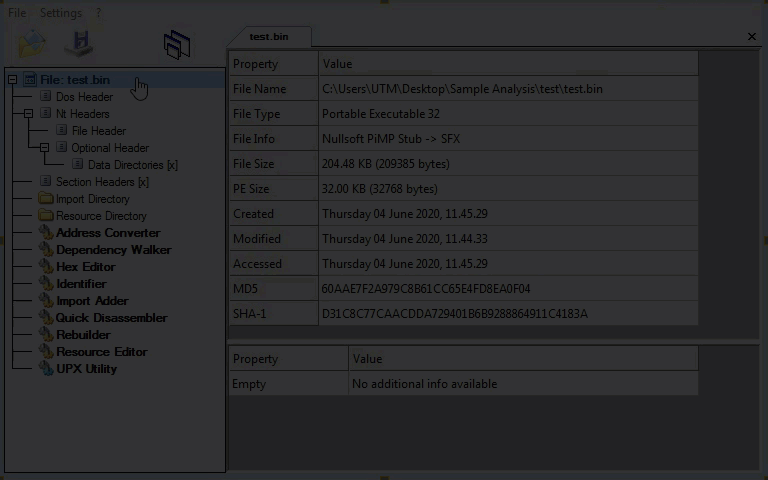The height and width of the screenshot is (480, 768).
Task: Click the file icon beside File: test.bin
Action: click(x=30, y=79)
